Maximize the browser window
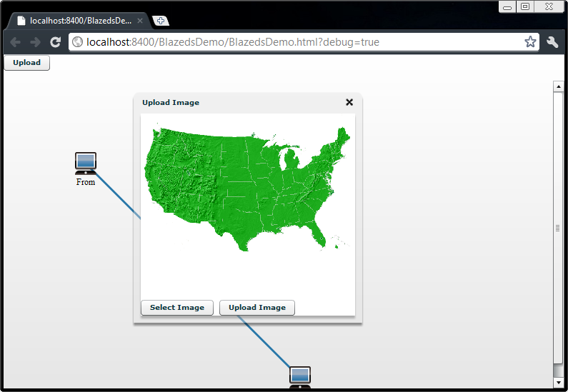 525,7
